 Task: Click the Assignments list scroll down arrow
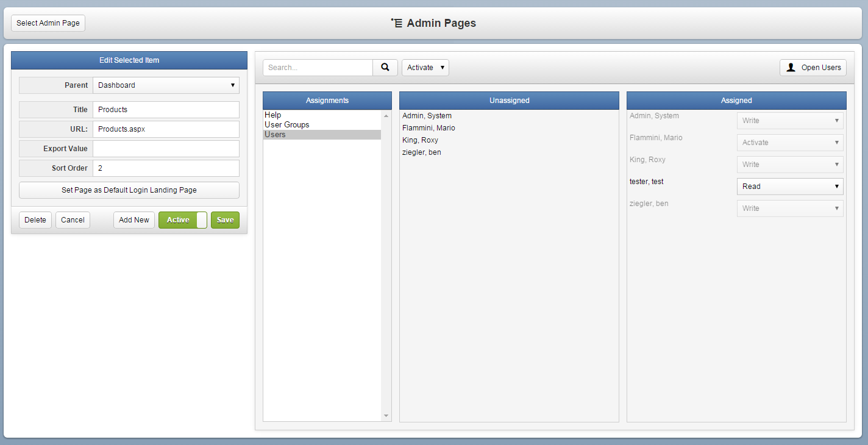pyautogui.click(x=386, y=416)
